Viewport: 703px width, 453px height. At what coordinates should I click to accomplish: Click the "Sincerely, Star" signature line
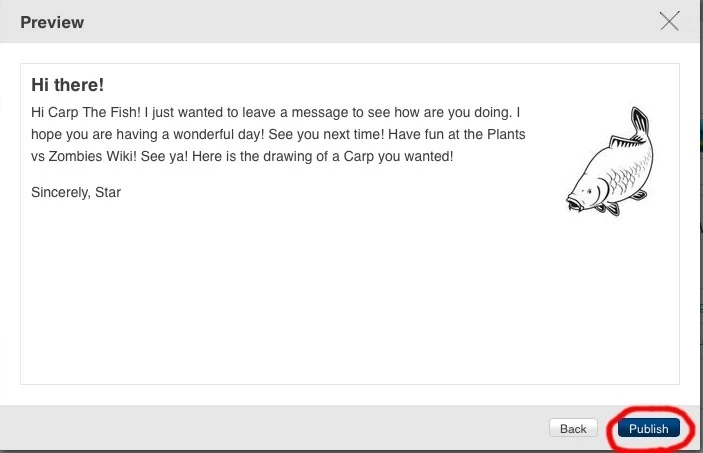coord(76,192)
